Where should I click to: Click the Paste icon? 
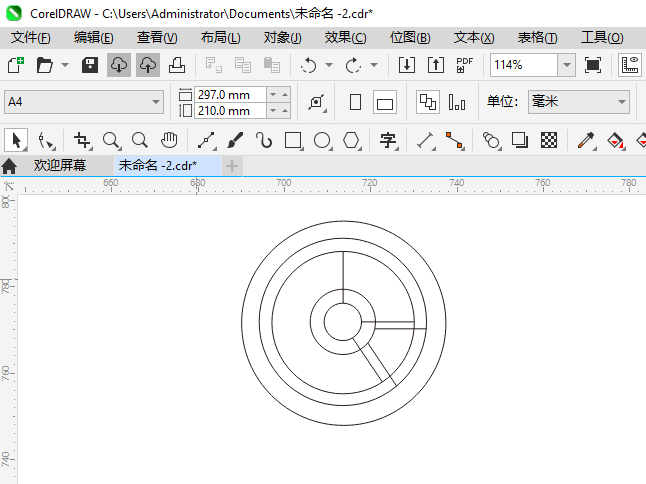(272, 65)
